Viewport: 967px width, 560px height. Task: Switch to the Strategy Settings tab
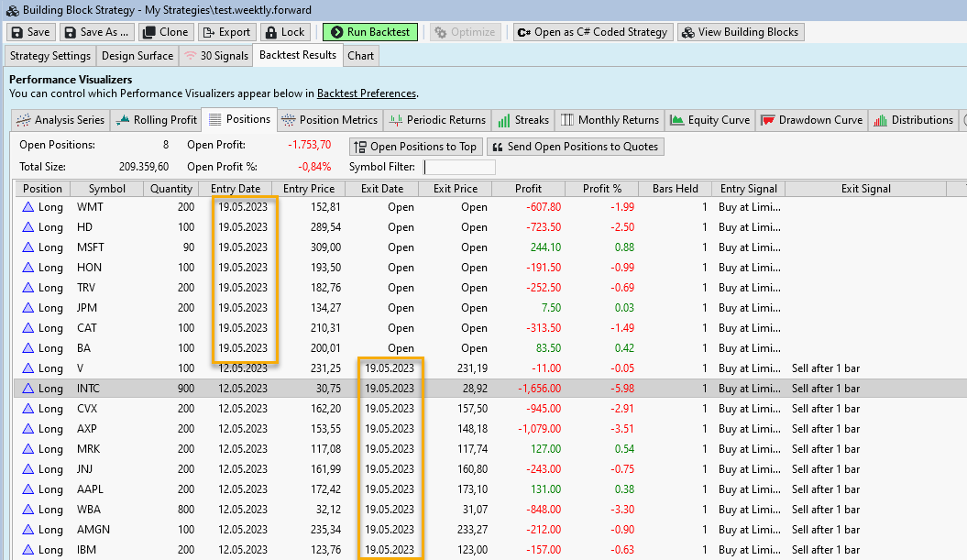(50, 56)
